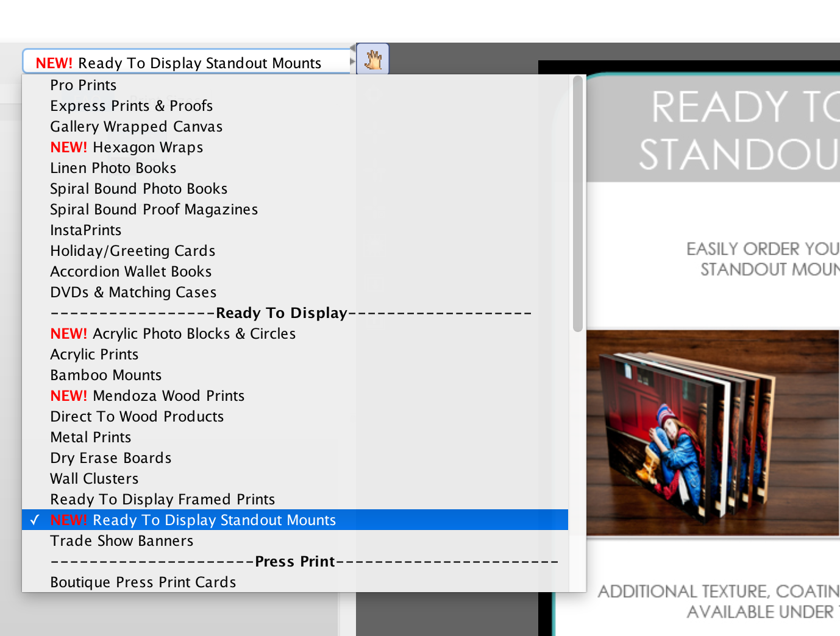Pick the NEW! Hexagon Wraps entry
The image size is (840, 636).
tap(295, 147)
